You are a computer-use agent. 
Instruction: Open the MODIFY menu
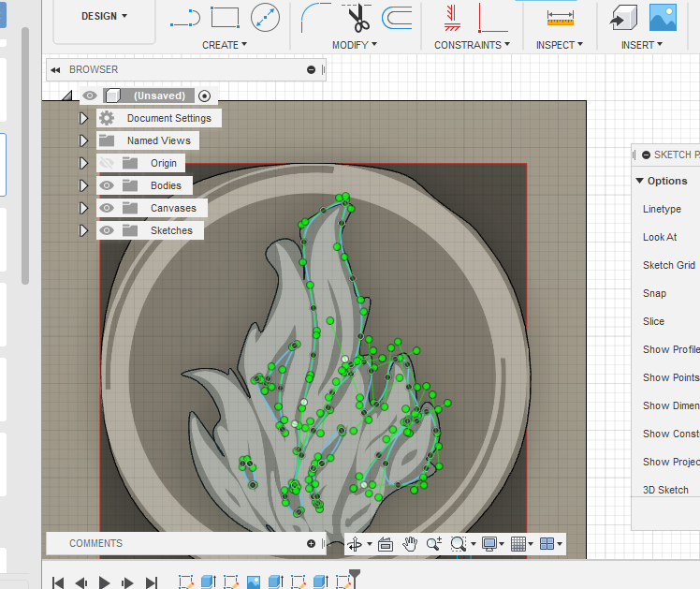coord(355,45)
